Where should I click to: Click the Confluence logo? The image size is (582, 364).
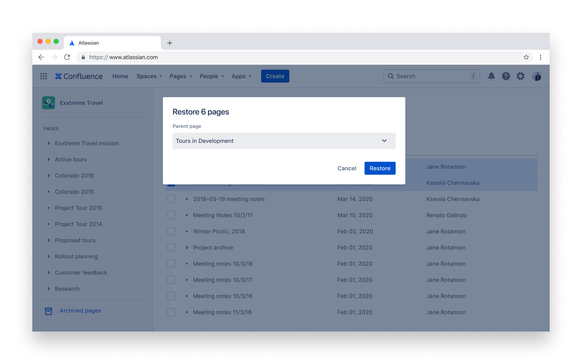(x=79, y=76)
